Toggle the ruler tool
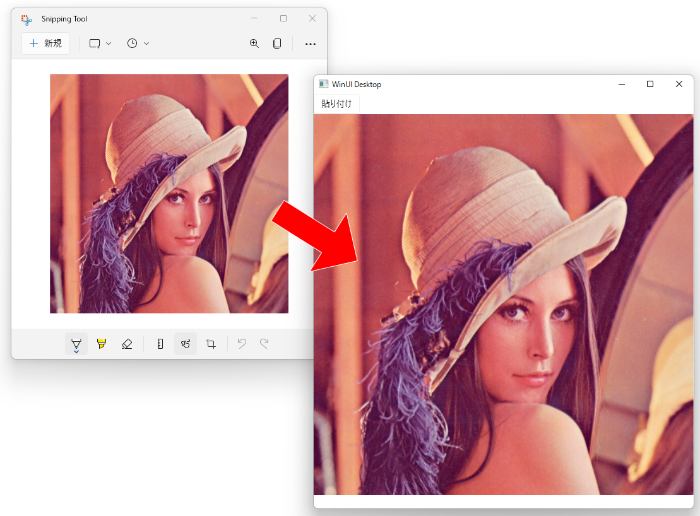This screenshot has width=700, height=516. pyautogui.click(x=160, y=344)
